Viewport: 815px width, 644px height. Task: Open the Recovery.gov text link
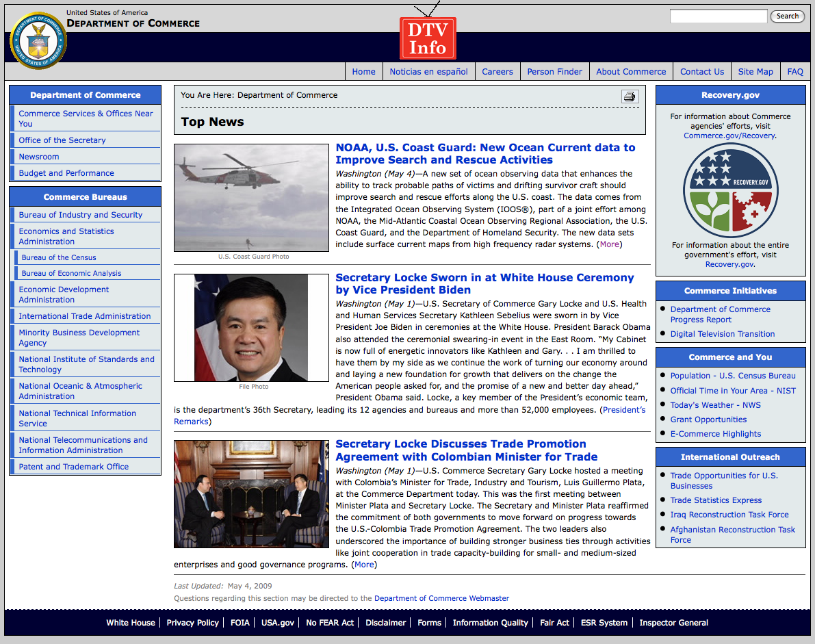729,265
